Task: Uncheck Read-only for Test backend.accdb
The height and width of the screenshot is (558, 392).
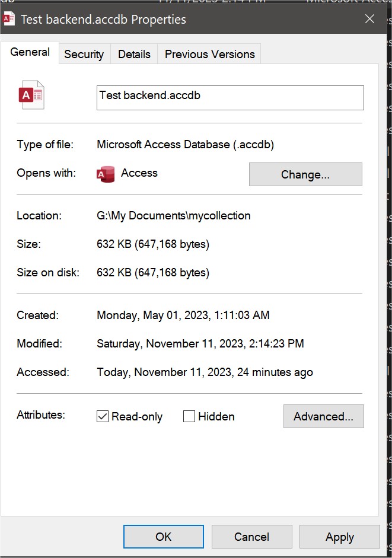Action: pyautogui.click(x=103, y=416)
